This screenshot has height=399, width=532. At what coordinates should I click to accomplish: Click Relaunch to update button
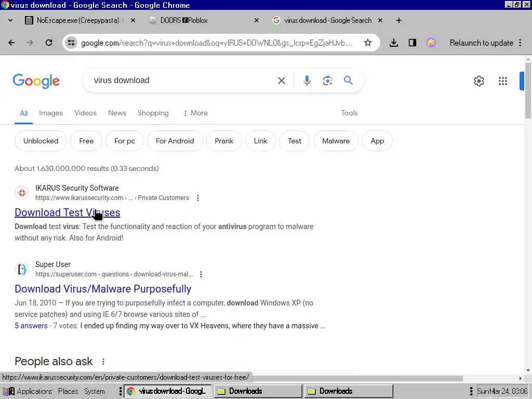pos(481,43)
